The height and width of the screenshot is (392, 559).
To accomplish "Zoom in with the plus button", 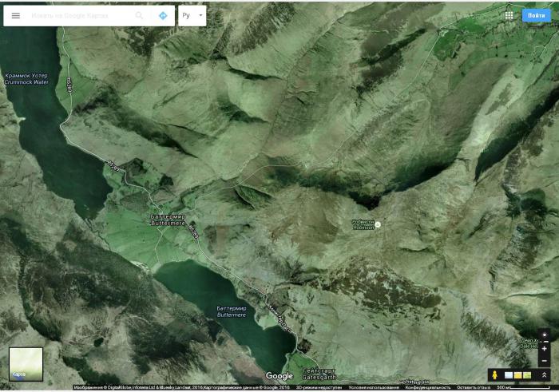I will click(544, 349).
